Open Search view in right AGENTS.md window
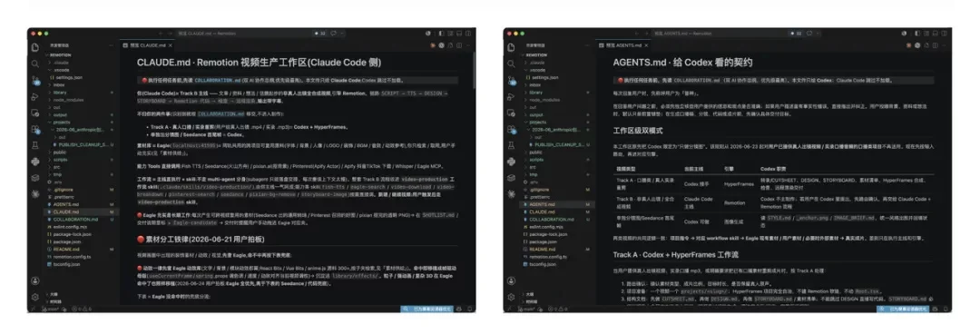 click(511, 64)
